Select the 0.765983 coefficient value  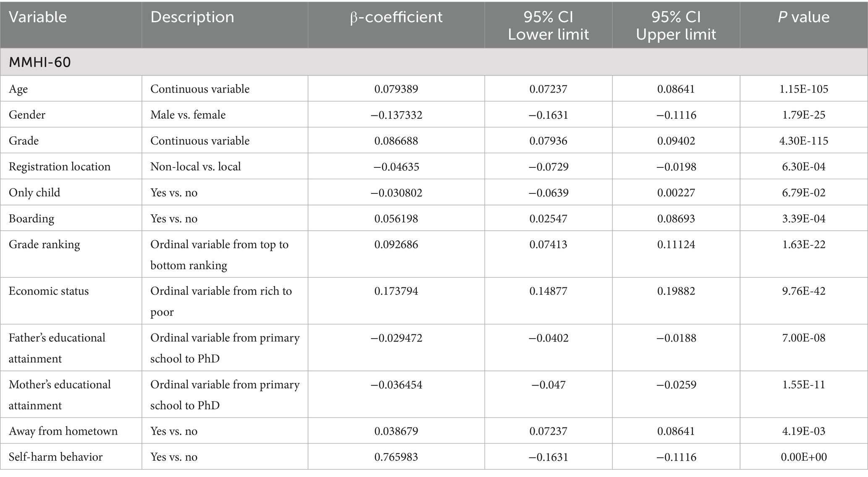pos(396,457)
